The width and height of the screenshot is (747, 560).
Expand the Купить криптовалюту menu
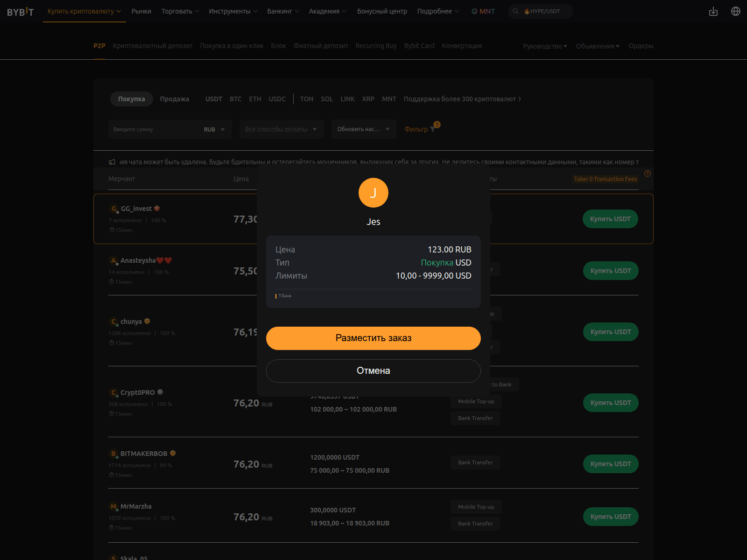click(x=85, y=11)
